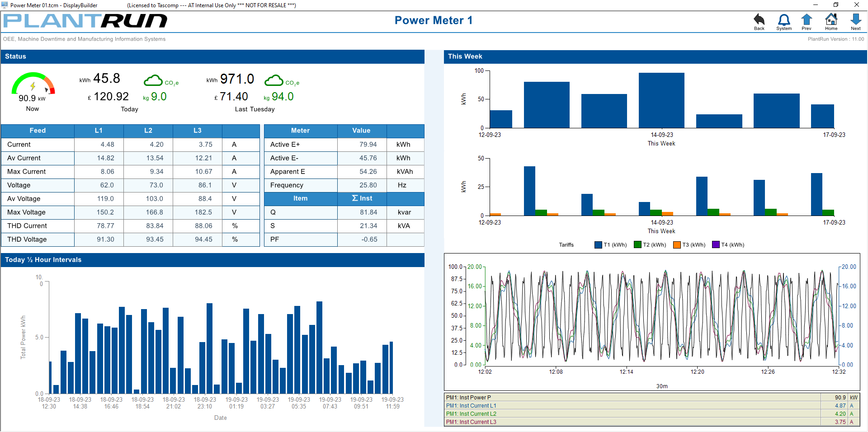The image size is (868, 432).
Task: Go to Prev page arrow
Action: point(807,19)
